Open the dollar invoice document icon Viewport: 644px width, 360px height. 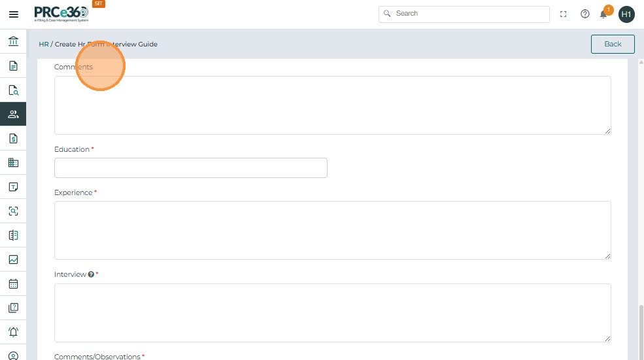13,138
